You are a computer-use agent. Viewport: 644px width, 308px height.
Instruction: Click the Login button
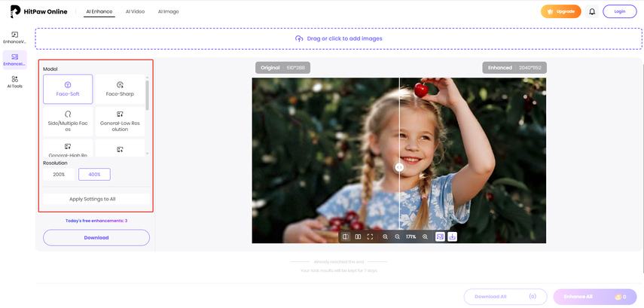point(619,11)
